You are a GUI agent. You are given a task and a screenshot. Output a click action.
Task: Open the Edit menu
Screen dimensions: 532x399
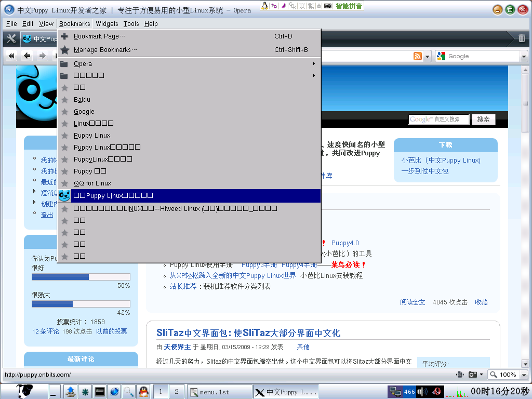[x=28, y=24]
